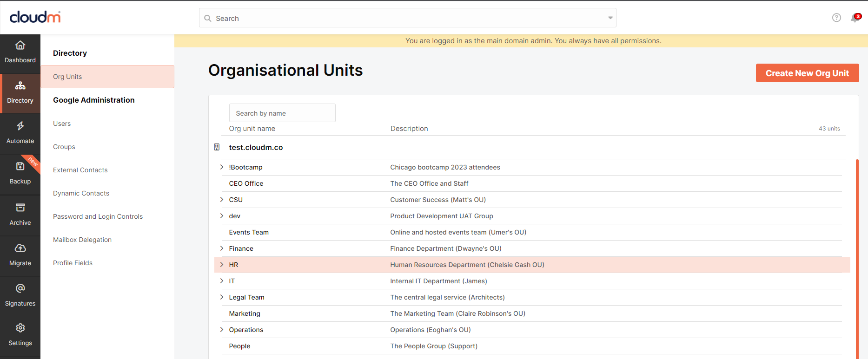Image resolution: width=868 pixels, height=359 pixels.
Task: Open the Settings gear icon
Action: pyautogui.click(x=20, y=328)
